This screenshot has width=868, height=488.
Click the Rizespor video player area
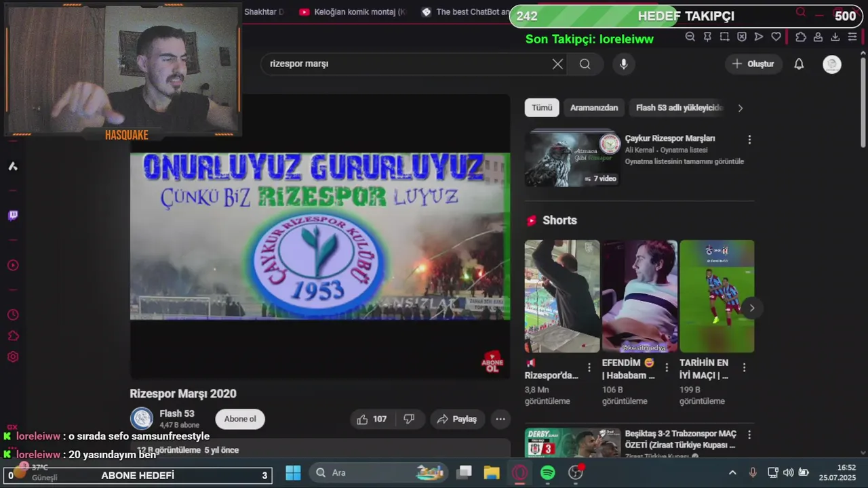point(320,236)
